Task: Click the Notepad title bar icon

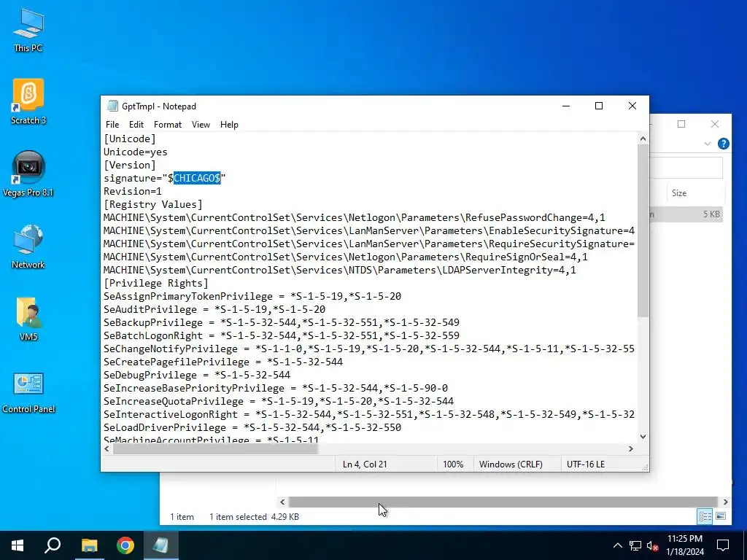Action: tap(112, 106)
